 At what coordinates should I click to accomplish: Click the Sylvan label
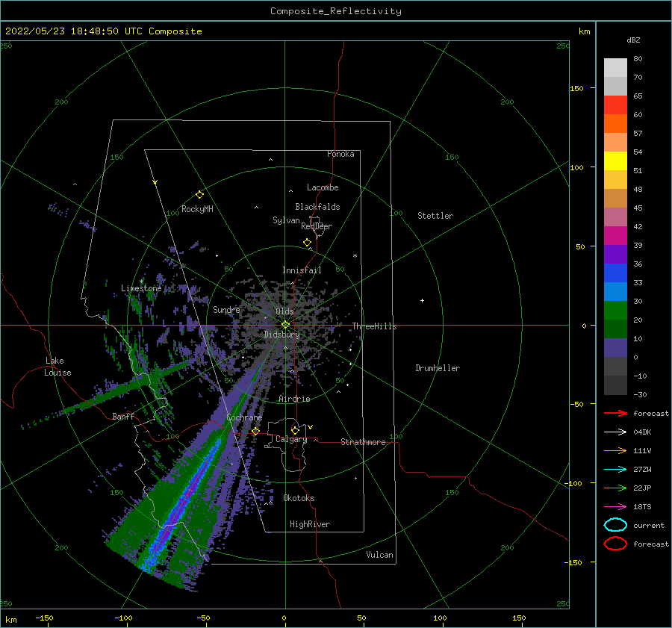coord(286,220)
